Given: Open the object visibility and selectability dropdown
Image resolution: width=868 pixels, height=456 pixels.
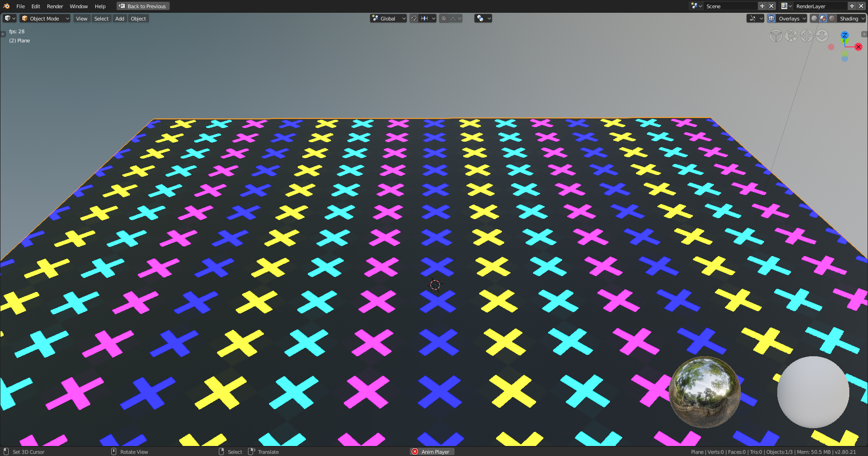Looking at the screenshot, I should 755,19.
